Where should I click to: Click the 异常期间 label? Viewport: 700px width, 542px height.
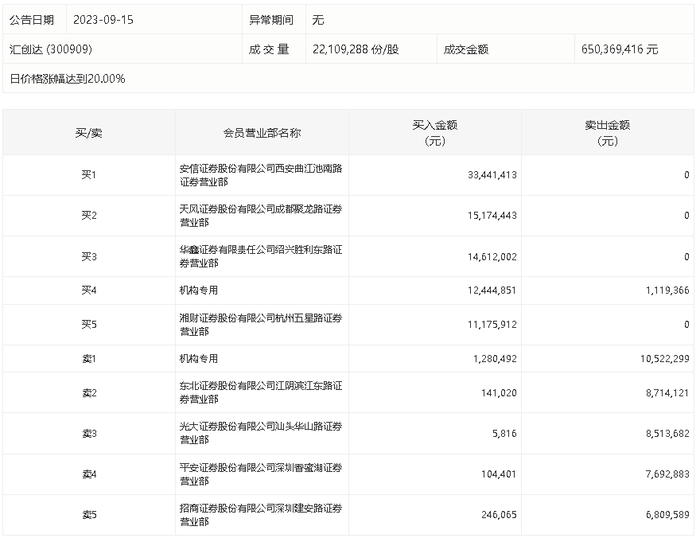(271, 20)
